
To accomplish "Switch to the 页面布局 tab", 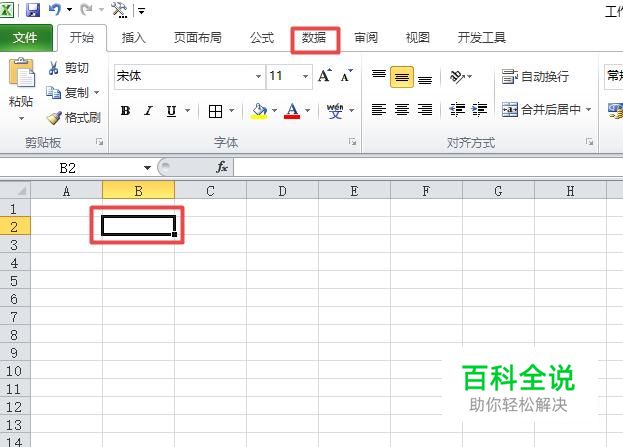I will pos(197,38).
